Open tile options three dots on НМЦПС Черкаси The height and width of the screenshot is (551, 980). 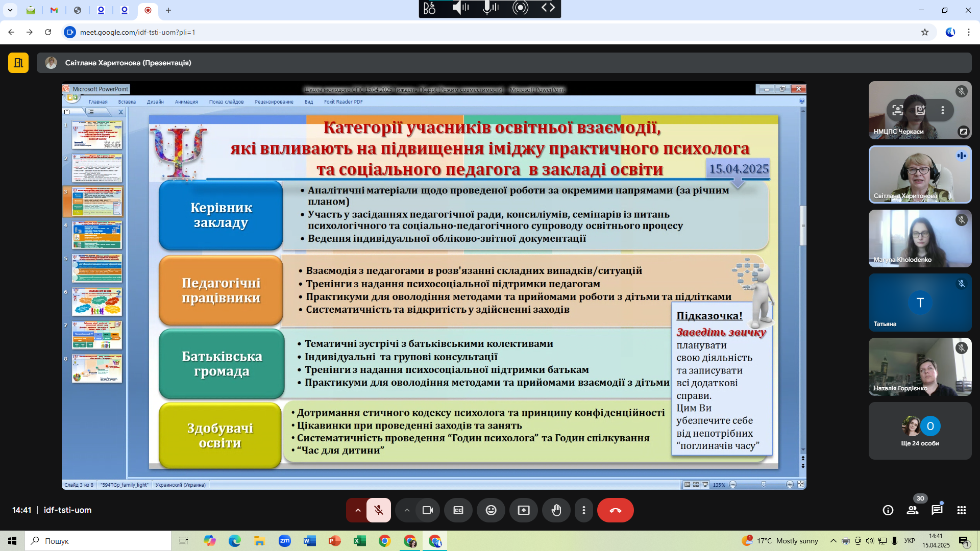click(943, 110)
